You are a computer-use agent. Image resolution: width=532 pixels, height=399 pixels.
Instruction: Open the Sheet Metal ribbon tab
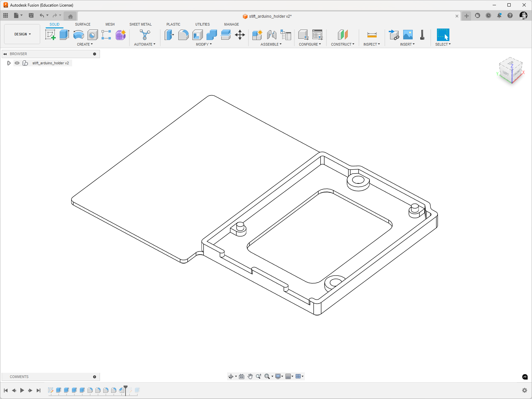[x=141, y=24]
